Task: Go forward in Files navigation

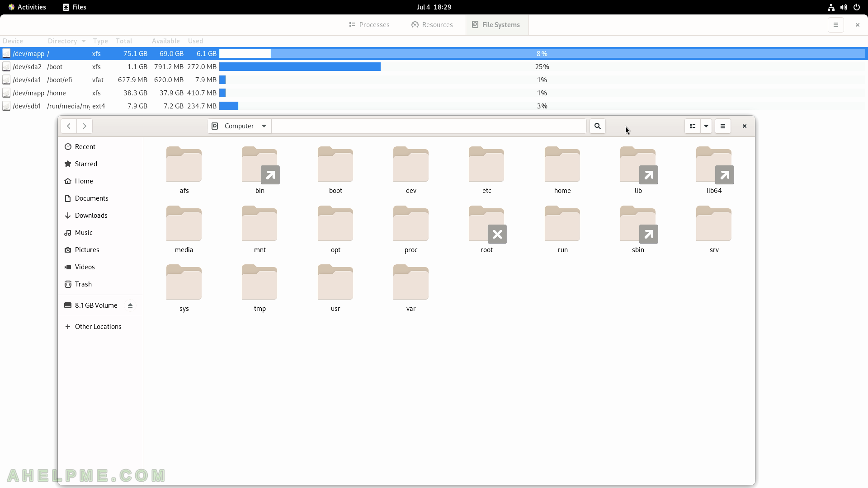Action: click(x=85, y=126)
